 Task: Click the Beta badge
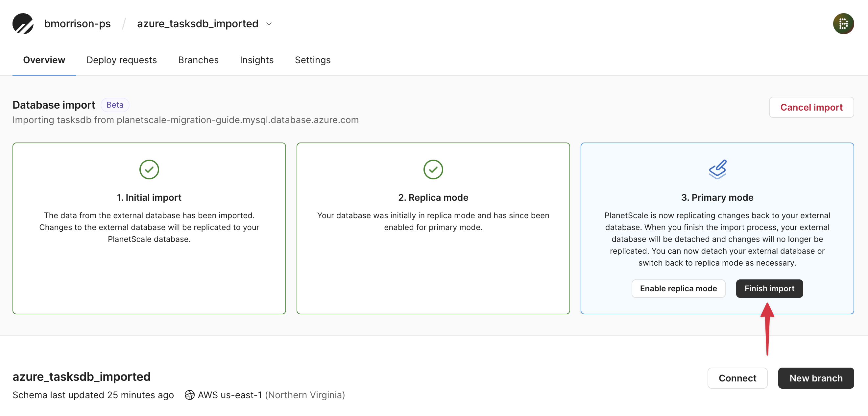115,105
